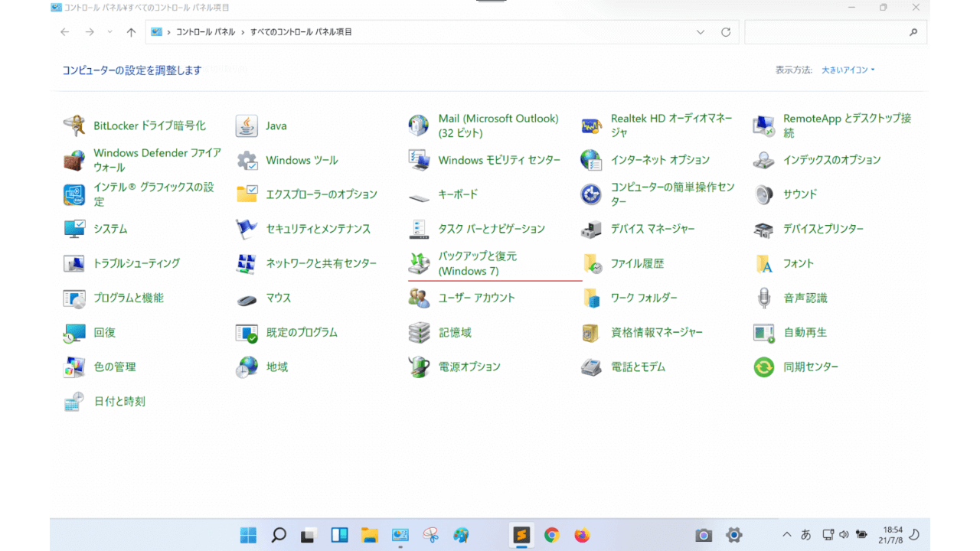Open the 同期センター green icon

click(764, 367)
